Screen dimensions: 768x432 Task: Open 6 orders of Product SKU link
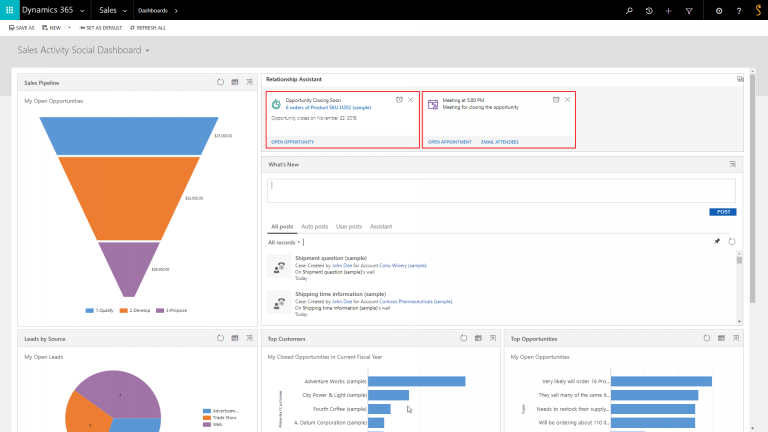(328, 107)
